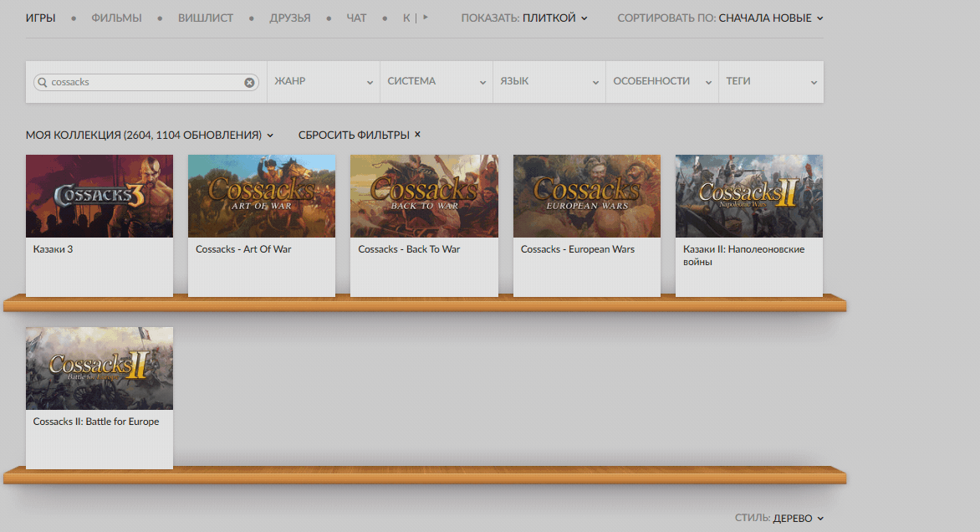The height and width of the screenshot is (532, 980).
Task: Expand the СИСТЕМА filter dropdown
Action: pyautogui.click(x=436, y=82)
